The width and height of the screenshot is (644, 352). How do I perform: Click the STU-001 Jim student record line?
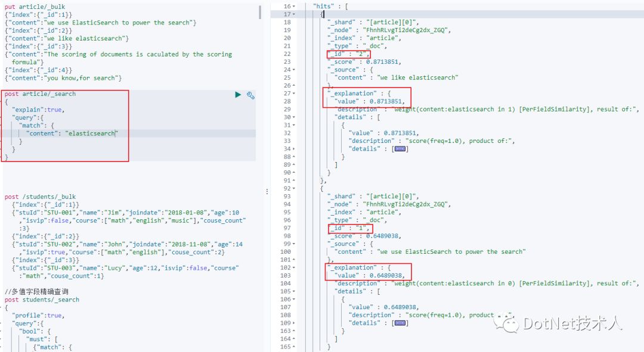click(x=129, y=221)
